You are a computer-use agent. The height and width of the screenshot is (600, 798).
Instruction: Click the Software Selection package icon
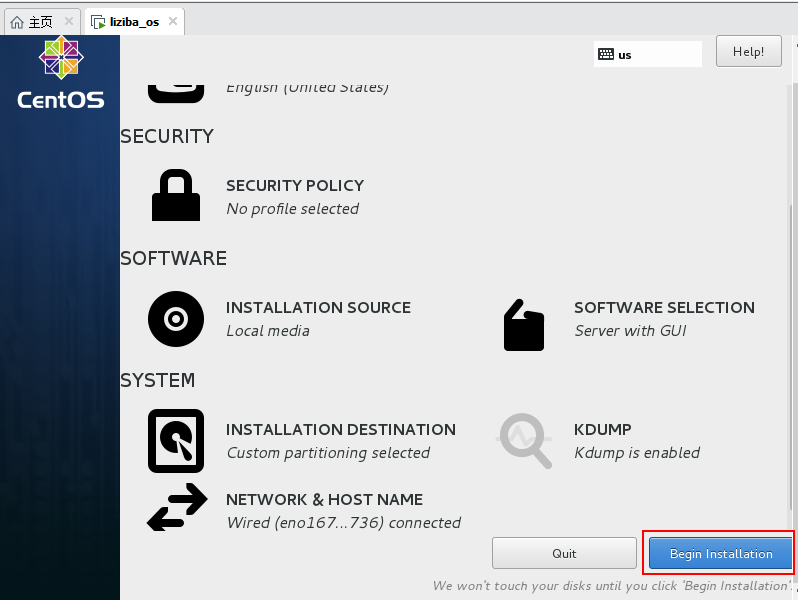coord(524,324)
